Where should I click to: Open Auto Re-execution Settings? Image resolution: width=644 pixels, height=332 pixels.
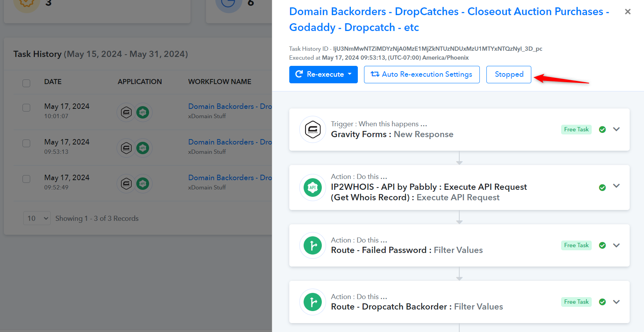pyautogui.click(x=422, y=74)
